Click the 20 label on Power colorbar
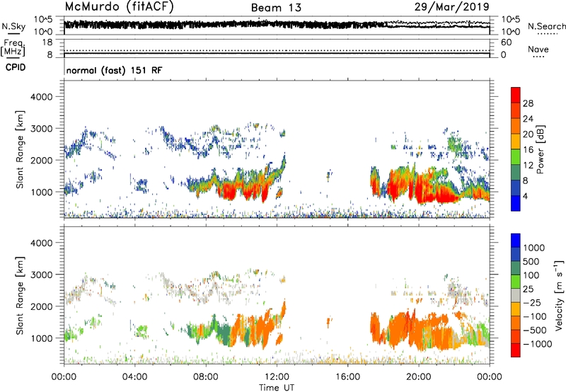This screenshot has width=566, height=392. [528, 134]
